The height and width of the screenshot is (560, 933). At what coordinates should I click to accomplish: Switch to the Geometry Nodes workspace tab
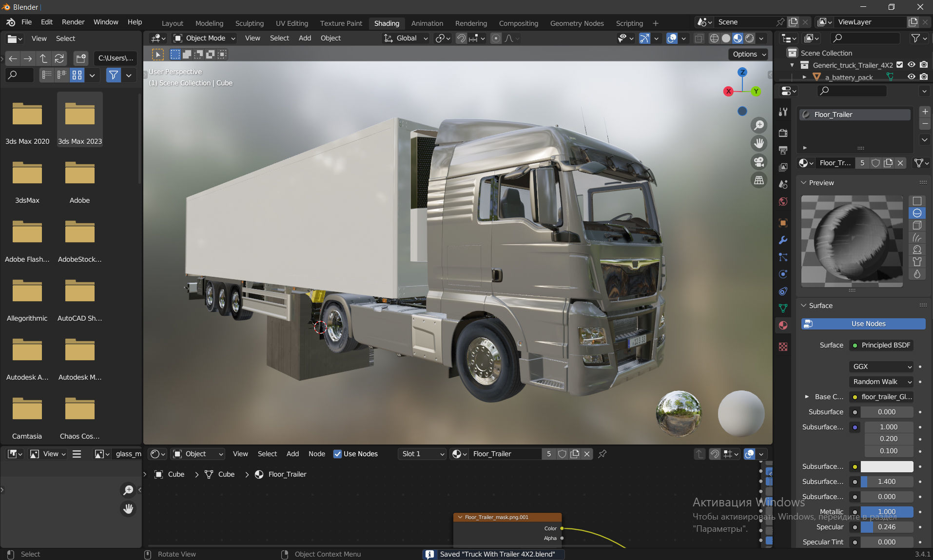tap(577, 23)
